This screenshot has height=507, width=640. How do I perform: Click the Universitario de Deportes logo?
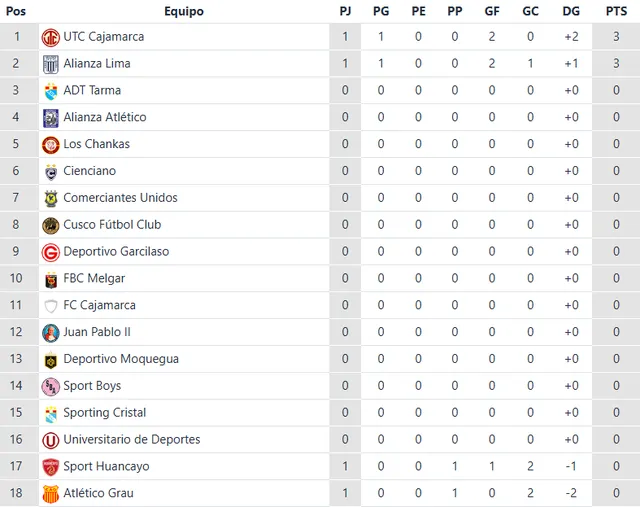51,440
